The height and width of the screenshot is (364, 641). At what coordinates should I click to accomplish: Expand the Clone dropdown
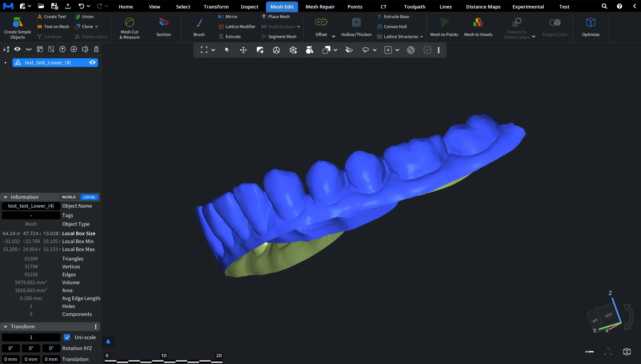coord(97,26)
